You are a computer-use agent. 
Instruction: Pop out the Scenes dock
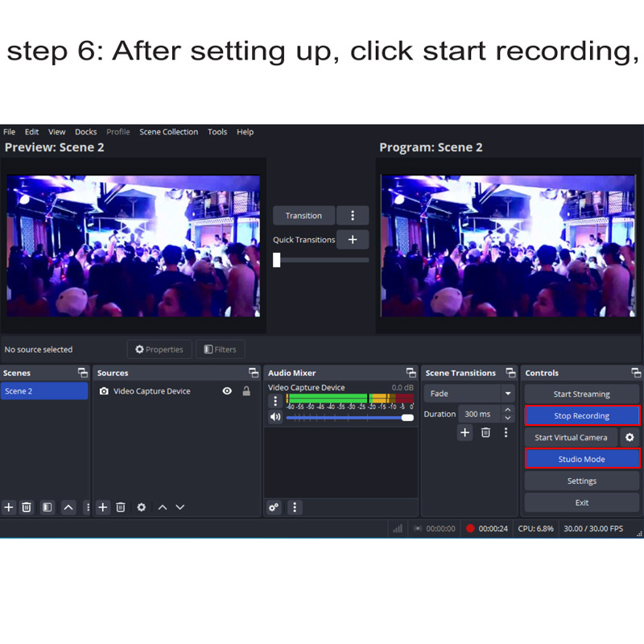[x=83, y=373]
